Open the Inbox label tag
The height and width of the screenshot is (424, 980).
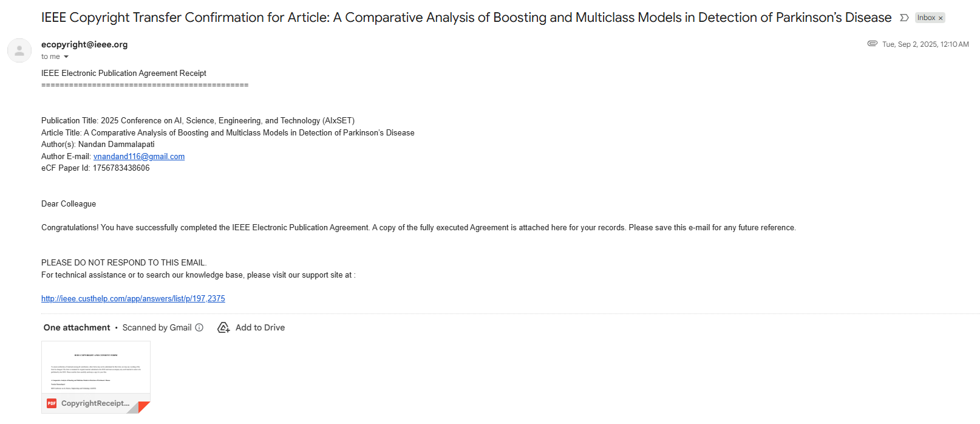point(926,18)
